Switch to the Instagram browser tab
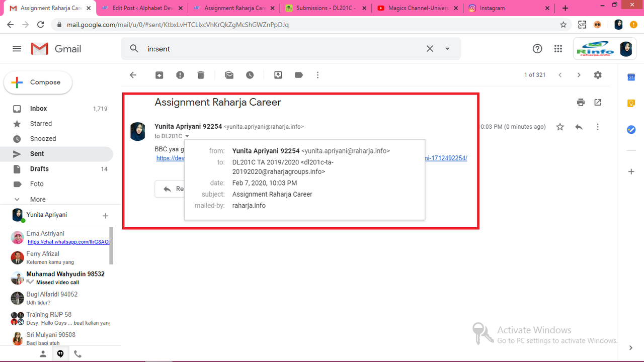This screenshot has height=362, width=644. (508, 8)
